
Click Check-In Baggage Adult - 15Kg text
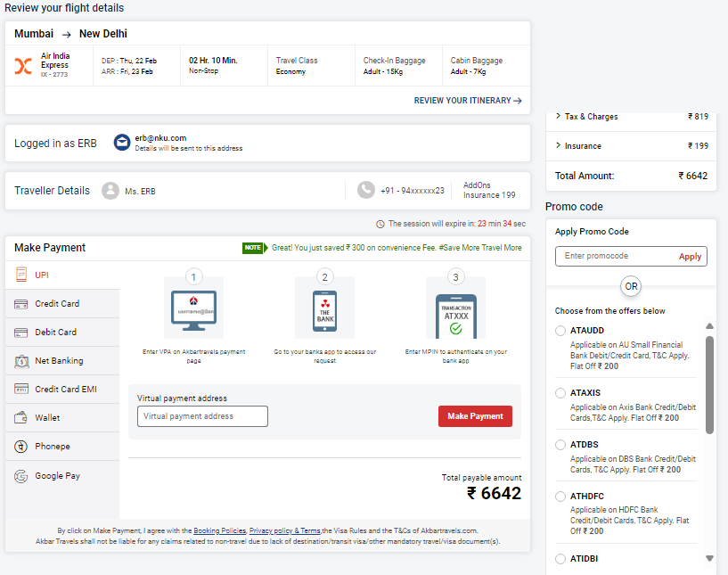(394, 66)
